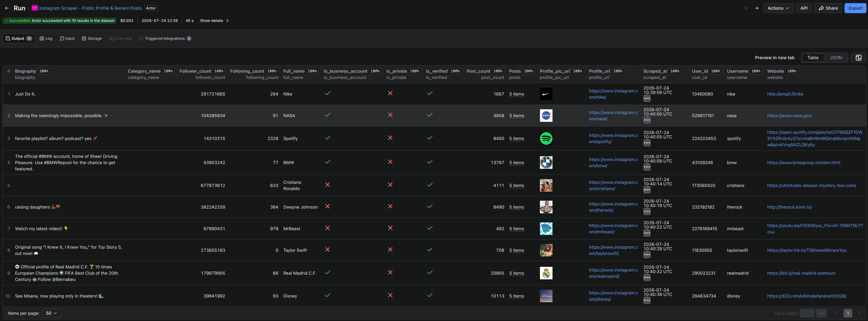Click the Nike profile picture thumbnail
Screen dimensions: 868x321
[x=546, y=94]
